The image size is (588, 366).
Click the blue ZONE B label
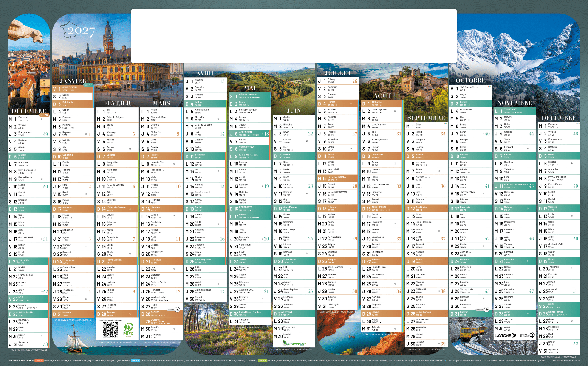click(136, 361)
